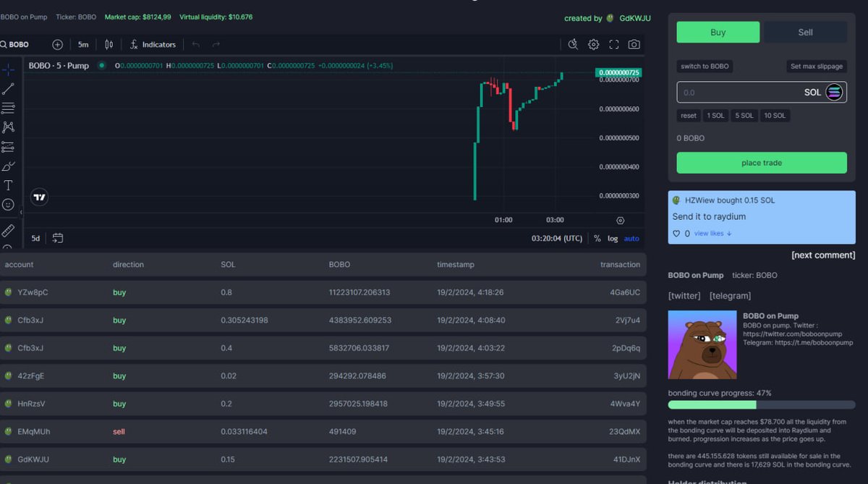The height and width of the screenshot is (484, 868).
Task: Redo the last chart action
Action: coord(216,44)
